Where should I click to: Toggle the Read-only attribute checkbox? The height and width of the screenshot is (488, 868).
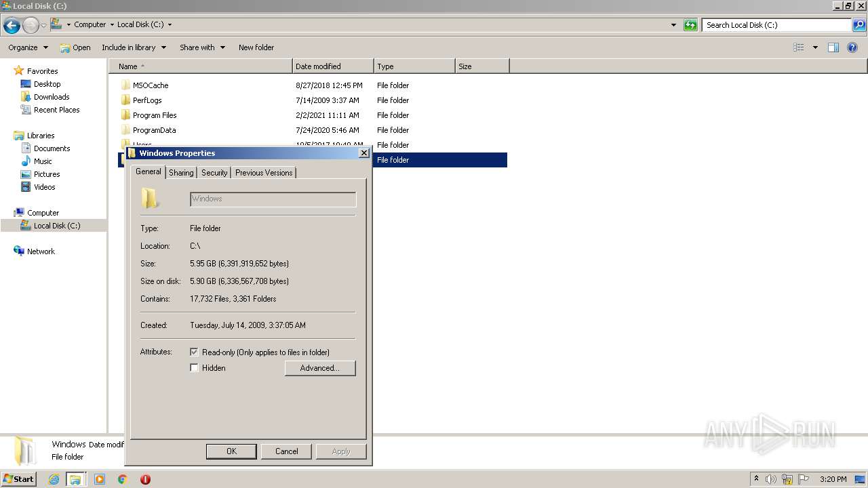[194, 352]
